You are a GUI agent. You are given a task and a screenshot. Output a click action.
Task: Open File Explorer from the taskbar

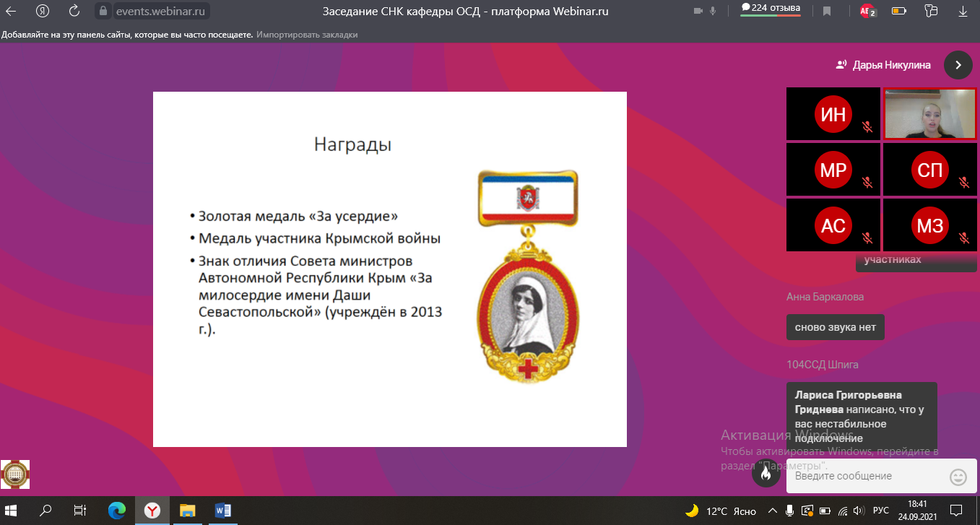[188, 511]
